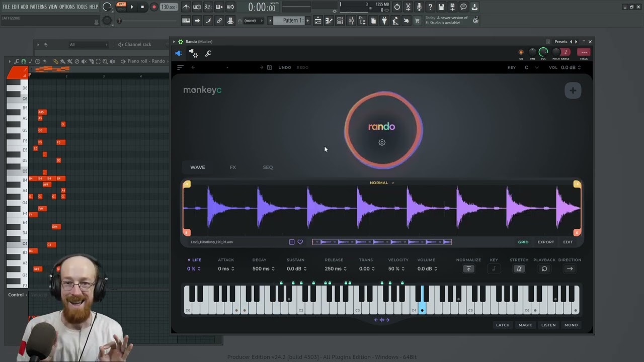
Task: Adjust the plugin PITCH knob
Action: pyautogui.click(x=556, y=52)
